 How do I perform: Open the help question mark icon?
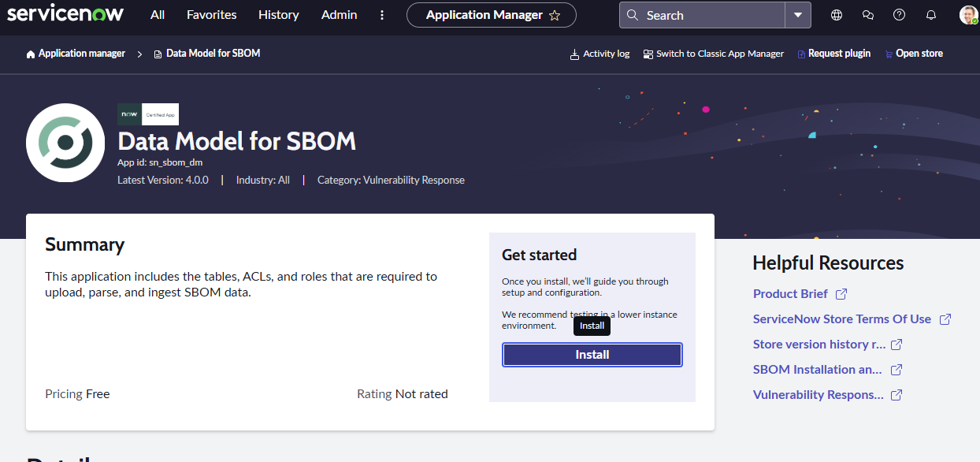[900, 15]
